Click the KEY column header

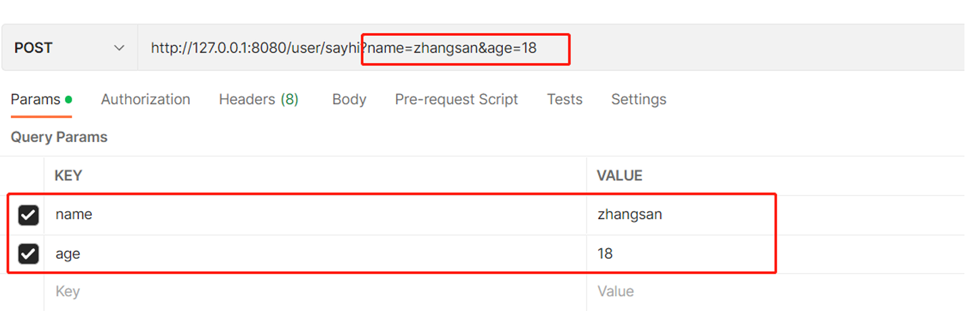click(x=68, y=176)
